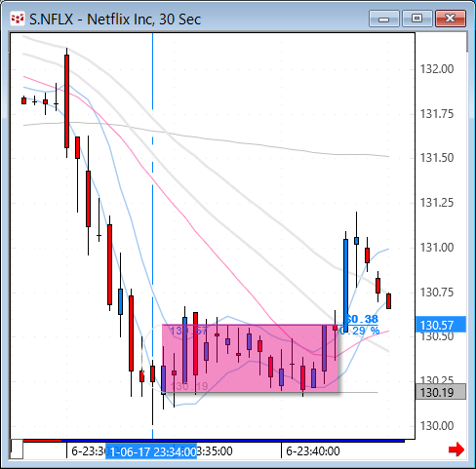
Task: Click the window title S.NFLX - Netflix Inc, 30 Sec
Action: click(x=115, y=20)
